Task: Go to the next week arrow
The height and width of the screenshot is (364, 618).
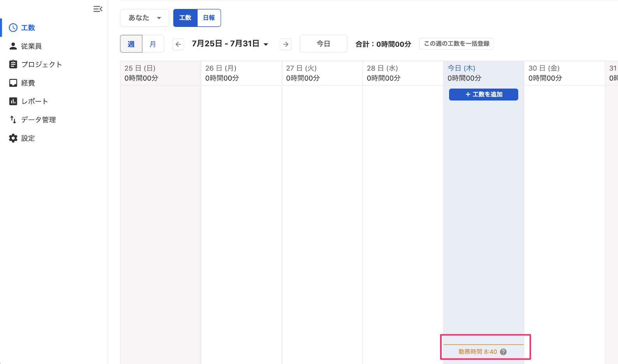Action: click(x=286, y=44)
